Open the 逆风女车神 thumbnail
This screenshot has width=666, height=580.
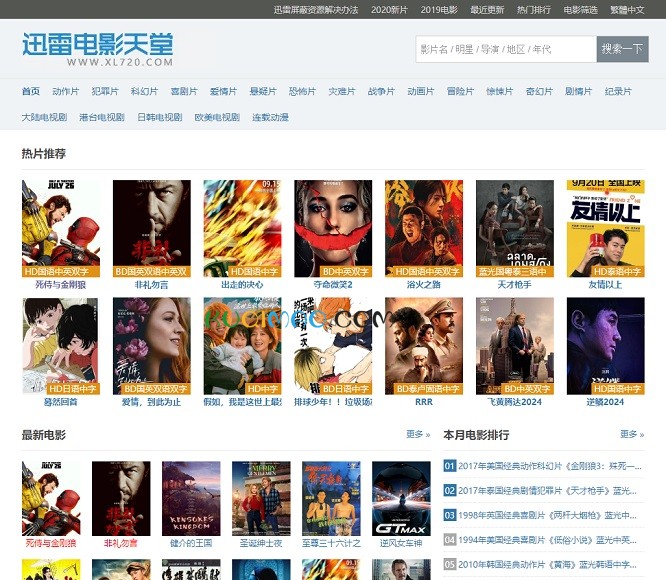401,498
